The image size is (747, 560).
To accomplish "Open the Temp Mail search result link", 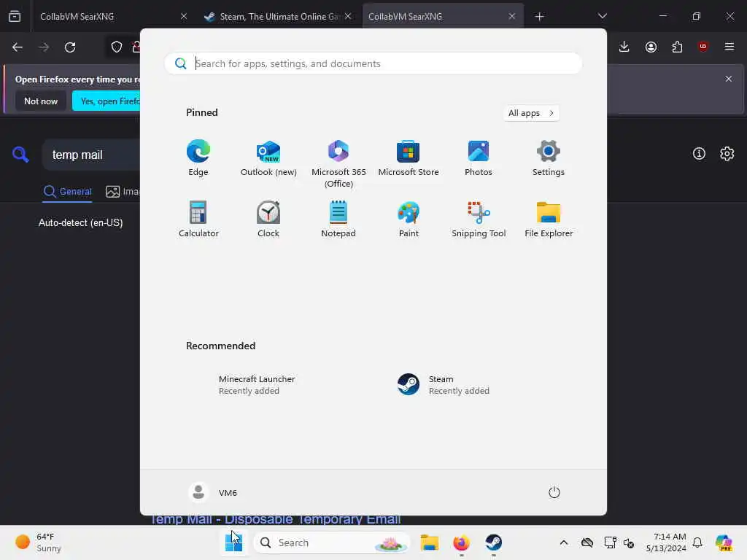I will (275, 519).
